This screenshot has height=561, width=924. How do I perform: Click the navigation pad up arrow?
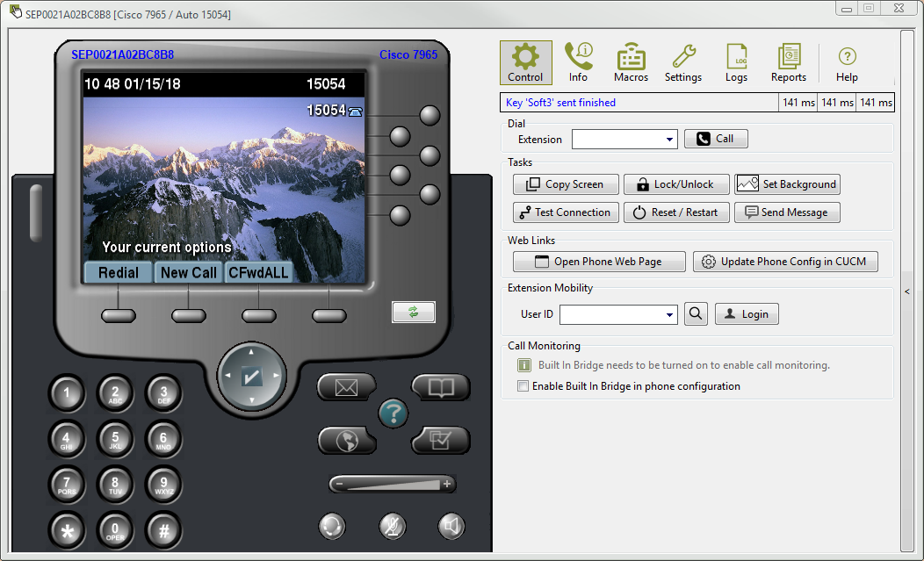pos(251,352)
